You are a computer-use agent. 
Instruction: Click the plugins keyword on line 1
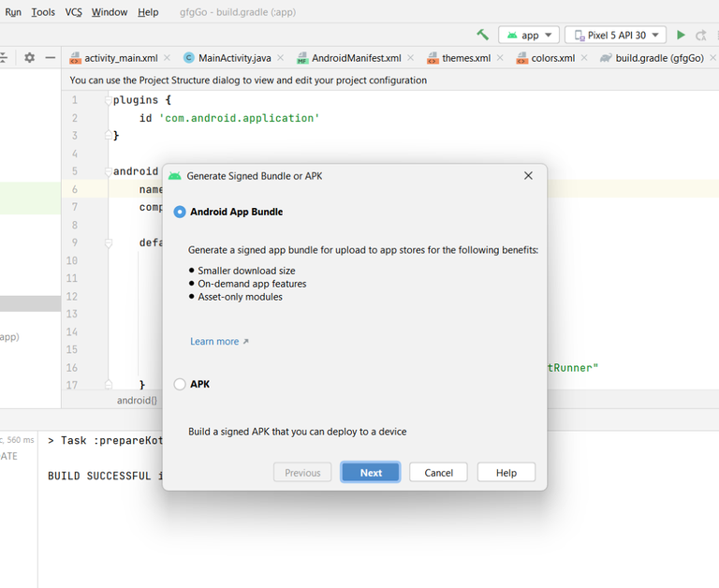(136, 100)
